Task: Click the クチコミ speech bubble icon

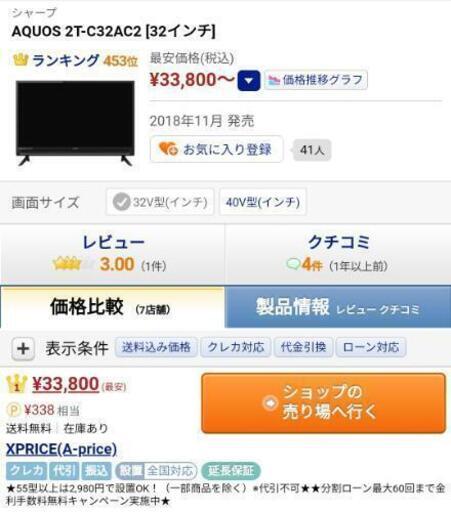Action: point(293,265)
